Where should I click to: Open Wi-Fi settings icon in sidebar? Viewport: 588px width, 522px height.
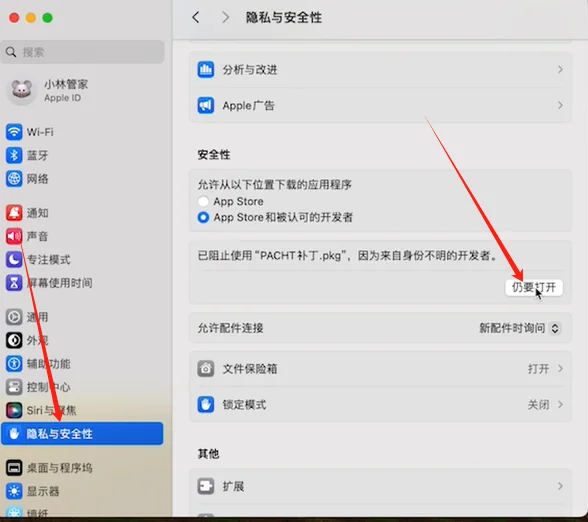[x=14, y=132]
